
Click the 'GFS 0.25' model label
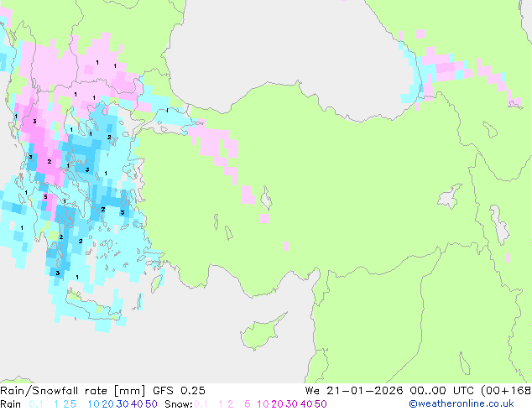coord(179,391)
